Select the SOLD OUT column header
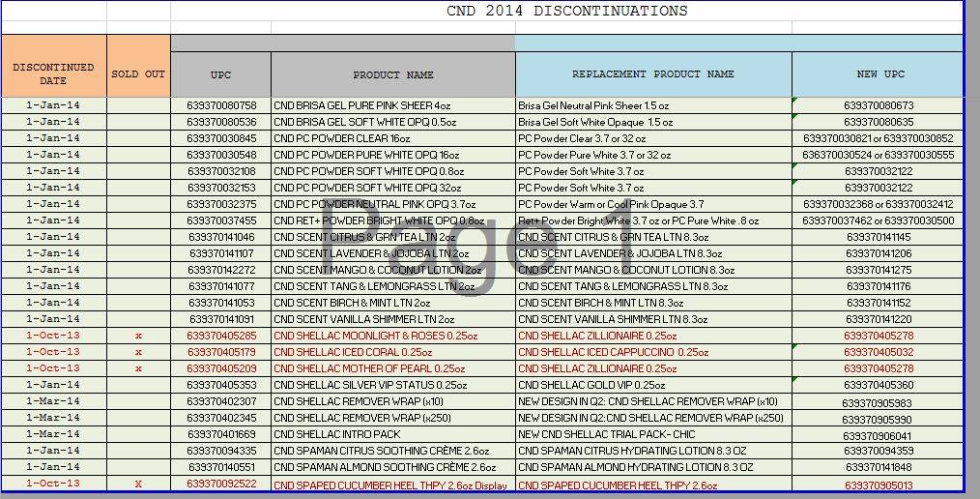Viewport: 980px width, 499px height. (x=138, y=74)
